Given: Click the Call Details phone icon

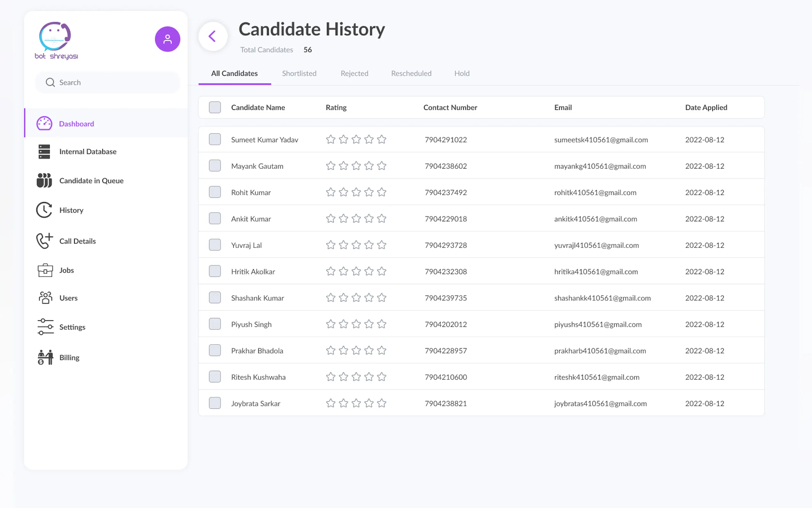Looking at the screenshot, I should [x=44, y=241].
